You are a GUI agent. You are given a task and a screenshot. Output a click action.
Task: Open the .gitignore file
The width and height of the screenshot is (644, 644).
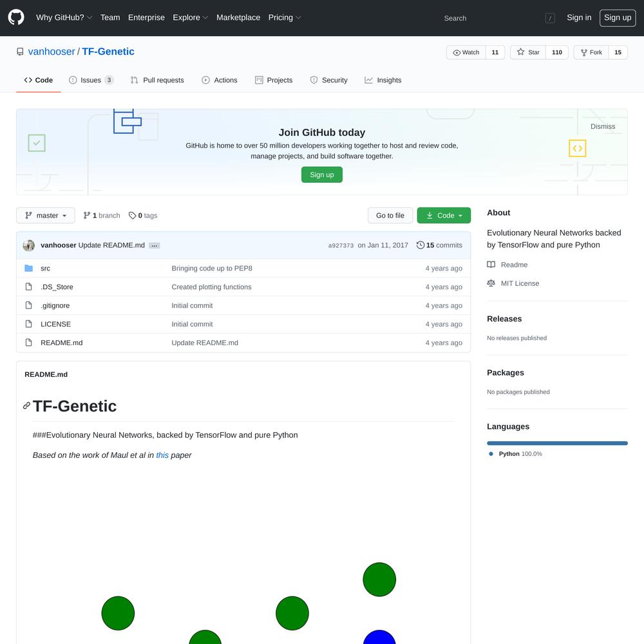(55, 305)
